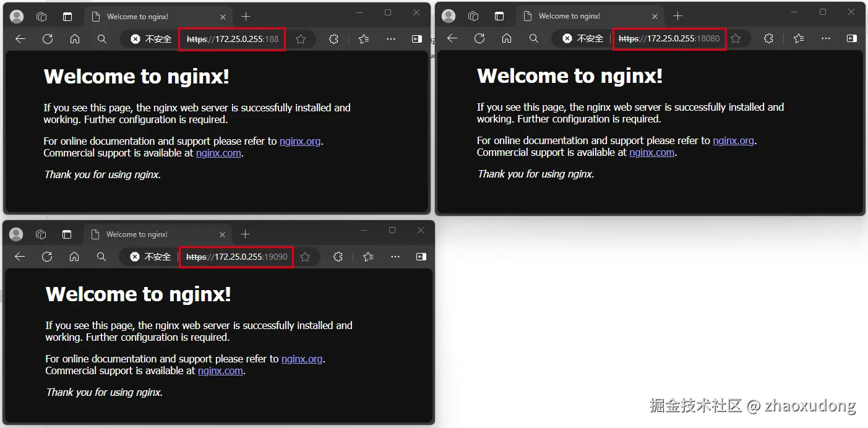Select Welcome to nginx tab in port 19090 window
868x428 pixels.
159,234
